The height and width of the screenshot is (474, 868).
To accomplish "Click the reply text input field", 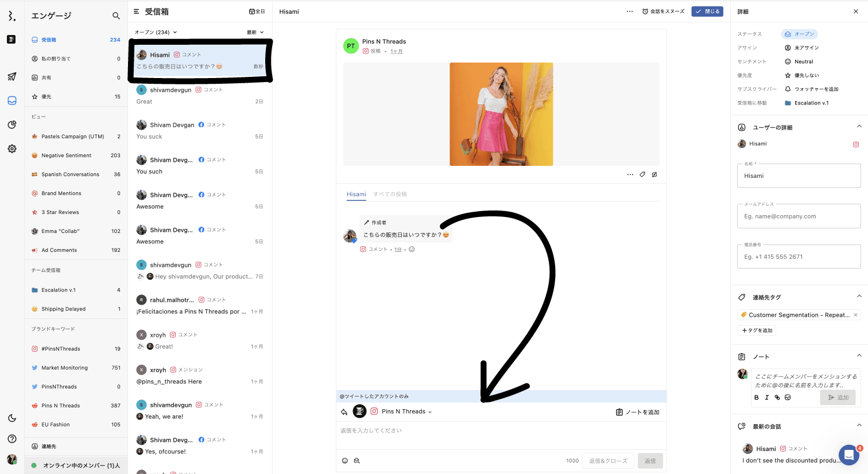I will click(x=501, y=431).
